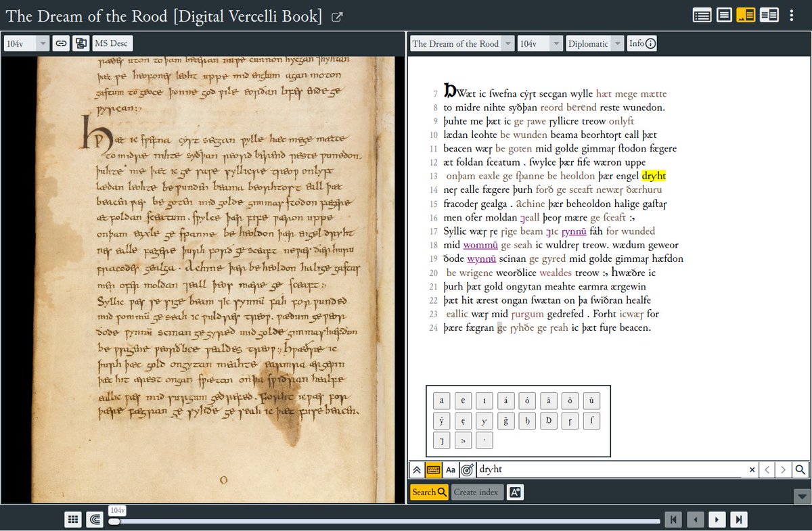
Task: Go to next search result
Action: tap(784, 470)
